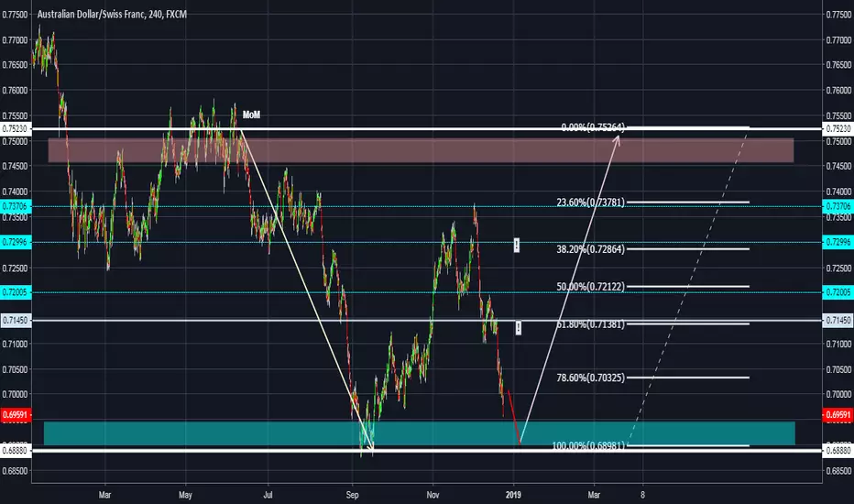Click cyan 0.73706 tag on left price scale
The image size is (854, 504).
coord(16,206)
